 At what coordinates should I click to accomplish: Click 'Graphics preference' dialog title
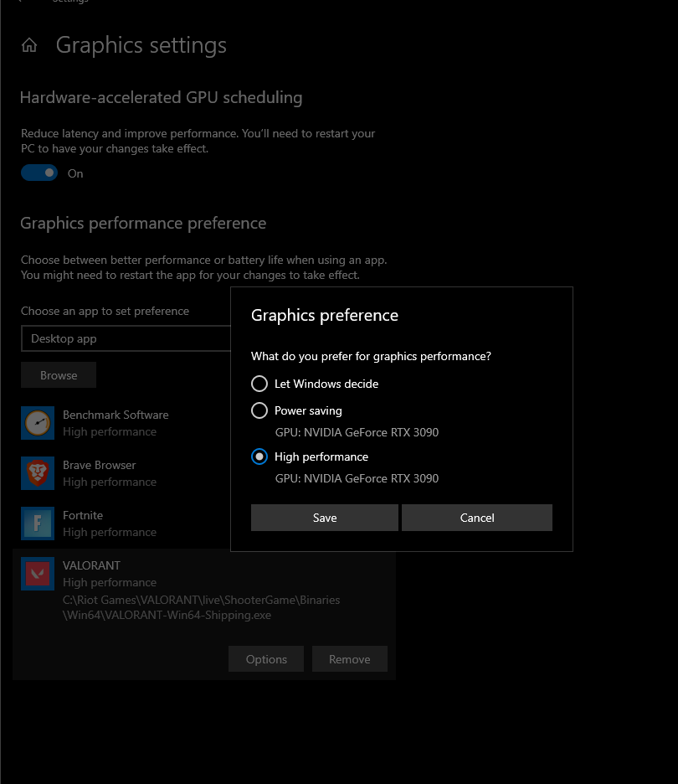click(325, 316)
